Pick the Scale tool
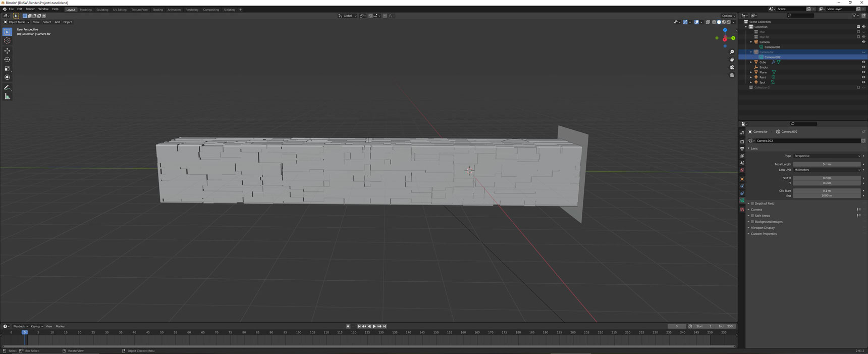 coord(7,68)
